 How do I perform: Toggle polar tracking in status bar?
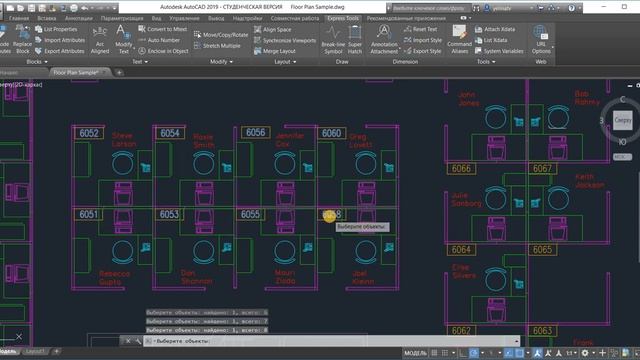pyautogui.click(x=473, y=353)
